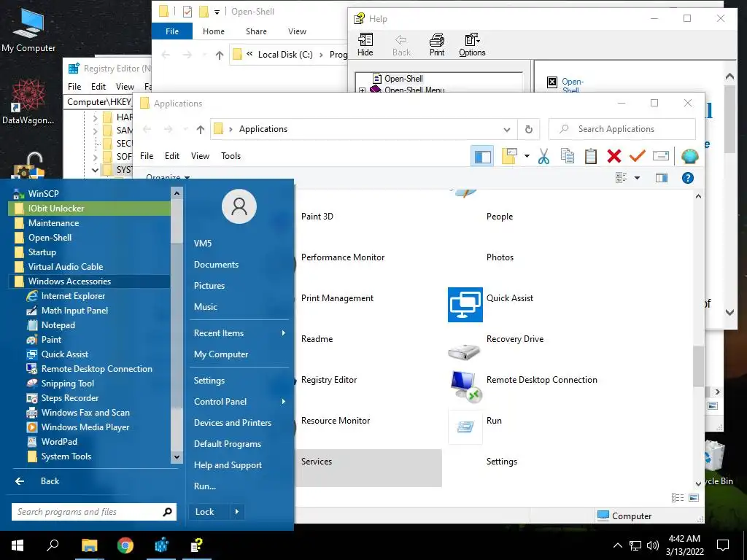Switch to the Share tab in Open-Shell explorer
Image resolution: width=747 pixels, height=560 pixels.
click(256, 31)
